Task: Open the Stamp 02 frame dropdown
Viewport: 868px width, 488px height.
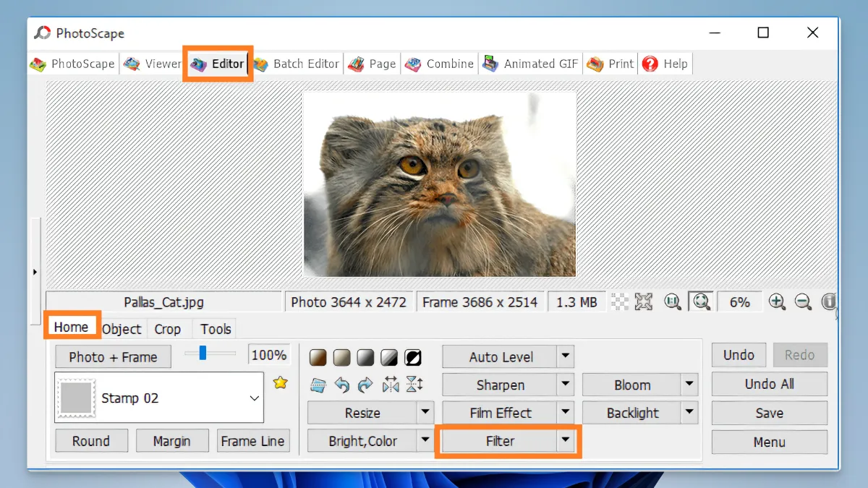Action: point(253,398)
